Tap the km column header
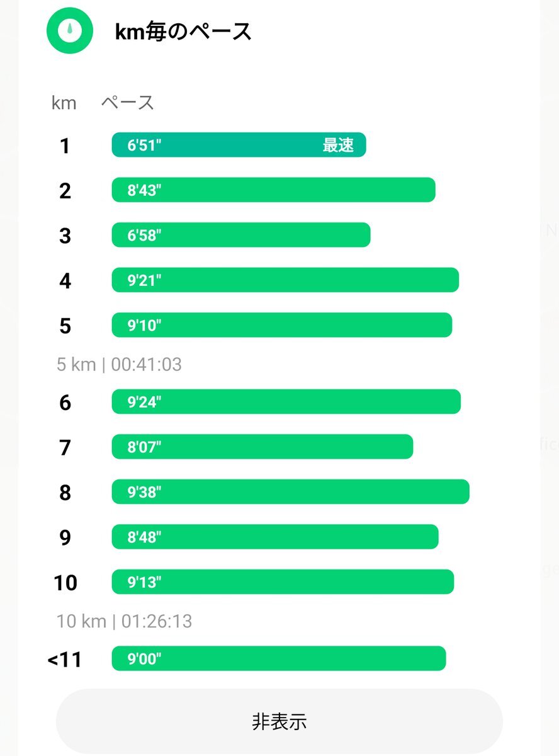Image resolution: width=559 pixels, height=756 pixels. tap(64, 103)
